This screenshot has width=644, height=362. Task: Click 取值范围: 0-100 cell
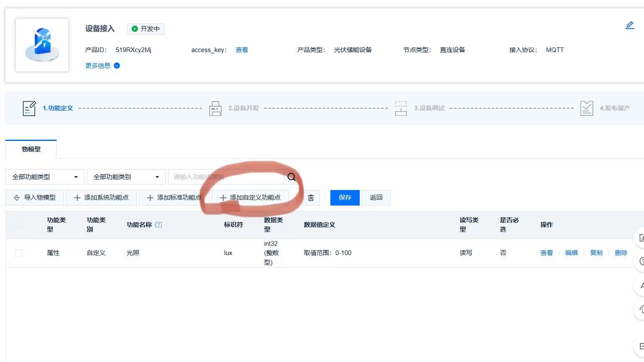point(327,253)
